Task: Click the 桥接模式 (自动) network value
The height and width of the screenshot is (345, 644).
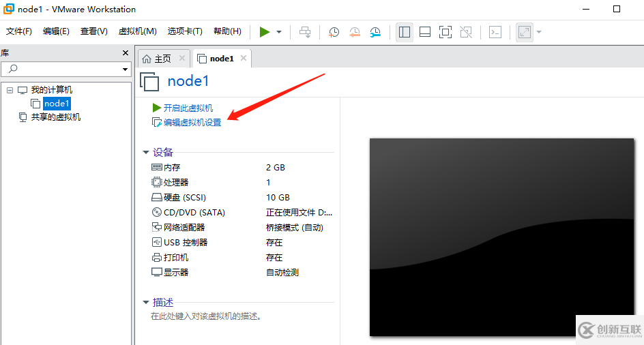Action: point(295,228)
